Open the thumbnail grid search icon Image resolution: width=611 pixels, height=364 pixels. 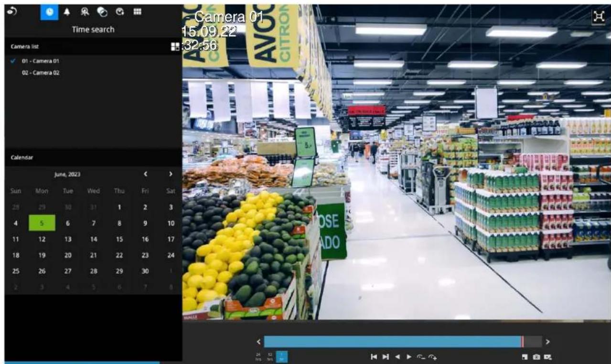coord(137,12)
